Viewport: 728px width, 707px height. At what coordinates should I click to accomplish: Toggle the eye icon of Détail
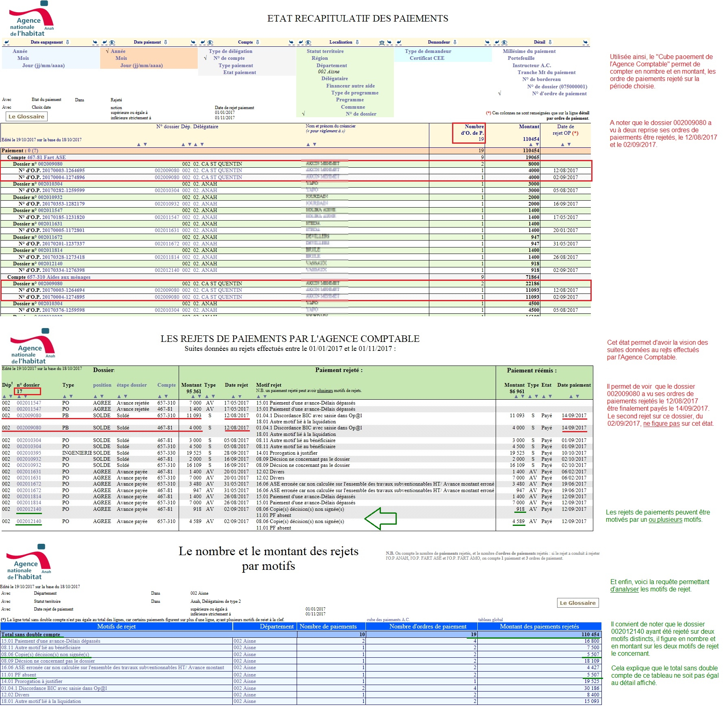click(504, 42)
